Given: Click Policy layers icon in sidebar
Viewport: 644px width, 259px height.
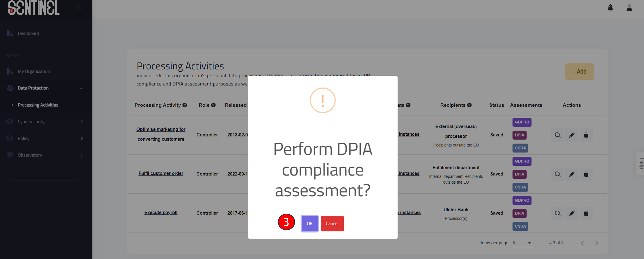Looking at the screenshot, I should [9, 138].
